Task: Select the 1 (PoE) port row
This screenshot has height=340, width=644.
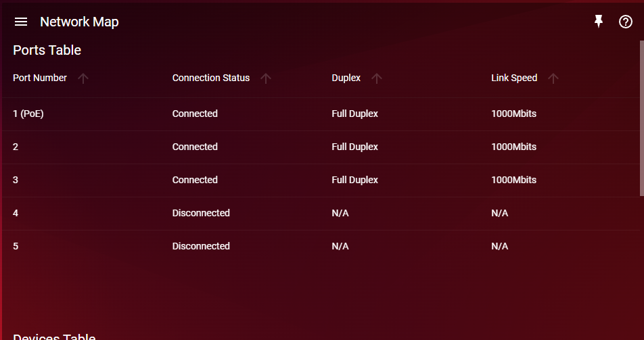Action: (321, 114)
